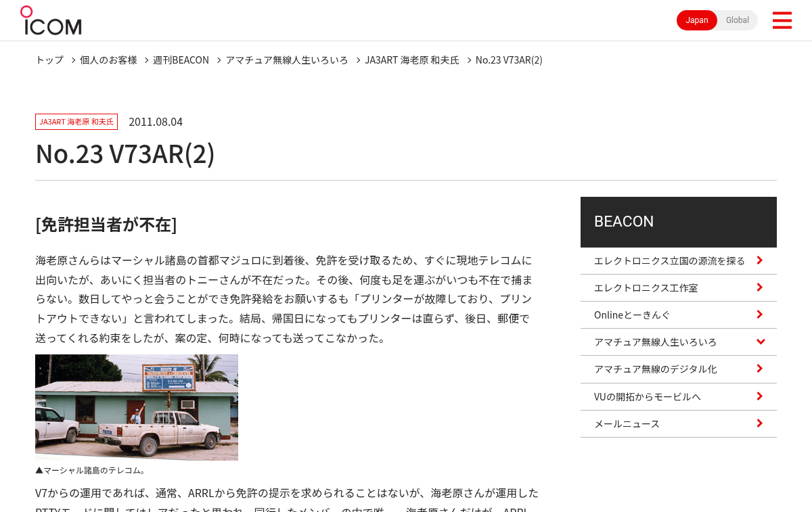Viewport: 812px width, 512px height.
Task: Click chevron beside VUの開拓からモービルへ
Action: click(760, 396)
